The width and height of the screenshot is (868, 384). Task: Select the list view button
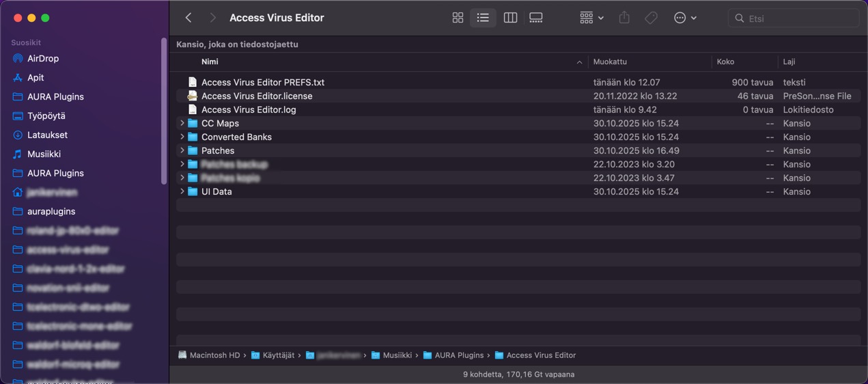(483, 18)
